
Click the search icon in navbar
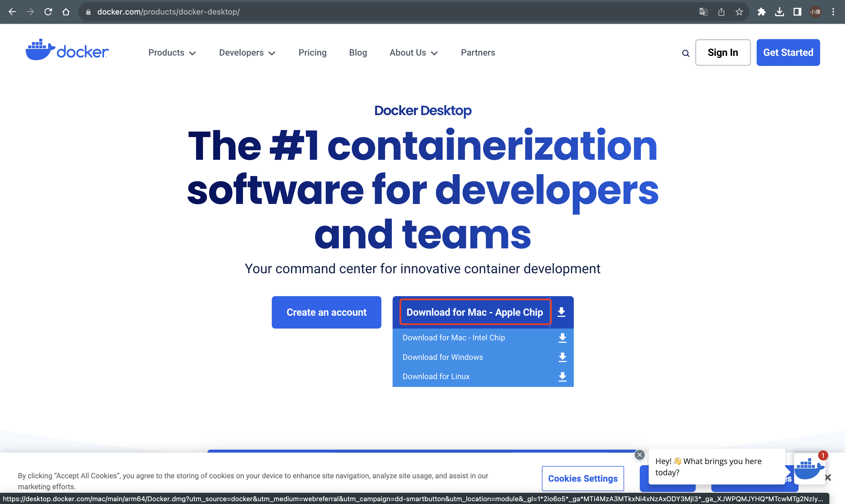(685, 53)
